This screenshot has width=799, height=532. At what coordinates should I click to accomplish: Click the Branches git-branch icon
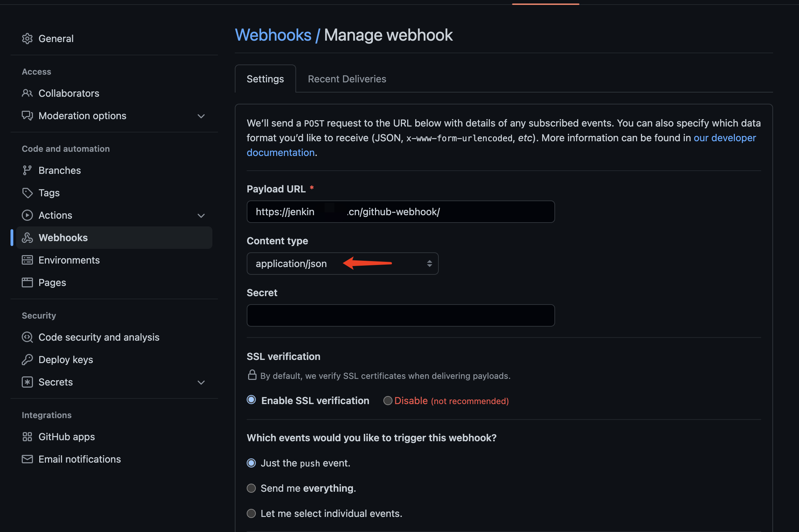click(x=27, y=170)
